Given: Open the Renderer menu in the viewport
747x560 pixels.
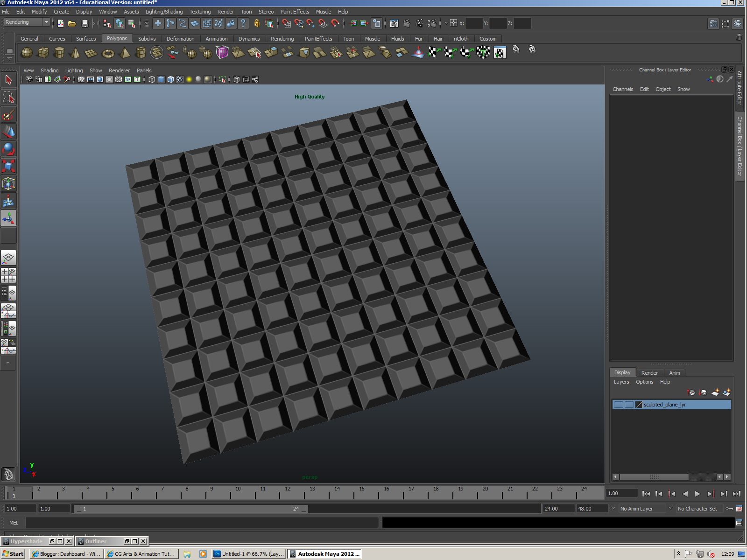Looking at the screenshot, I should [119, 70].
